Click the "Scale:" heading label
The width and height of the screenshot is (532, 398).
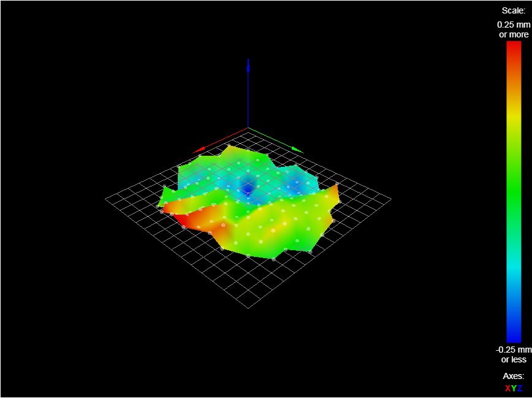(513, 10)
